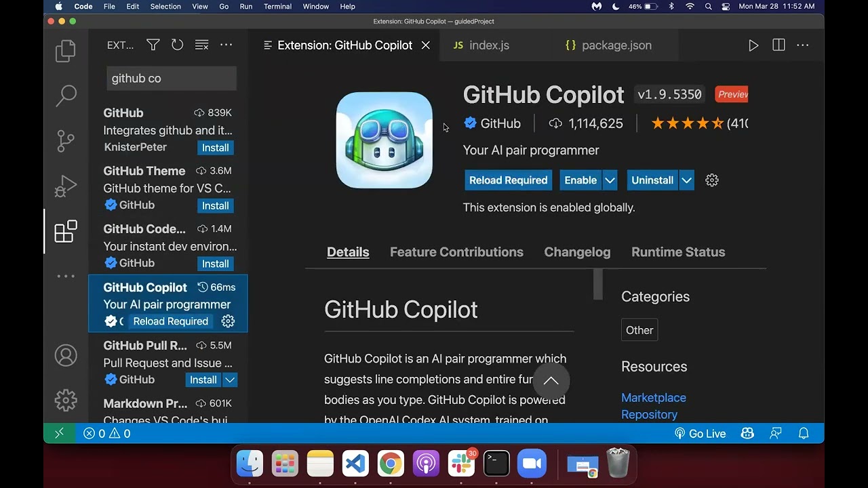Viewport: 868px width, 488px height.
Task: Close the Extension: GitHub Copilot tab
Action: point(425,45)
